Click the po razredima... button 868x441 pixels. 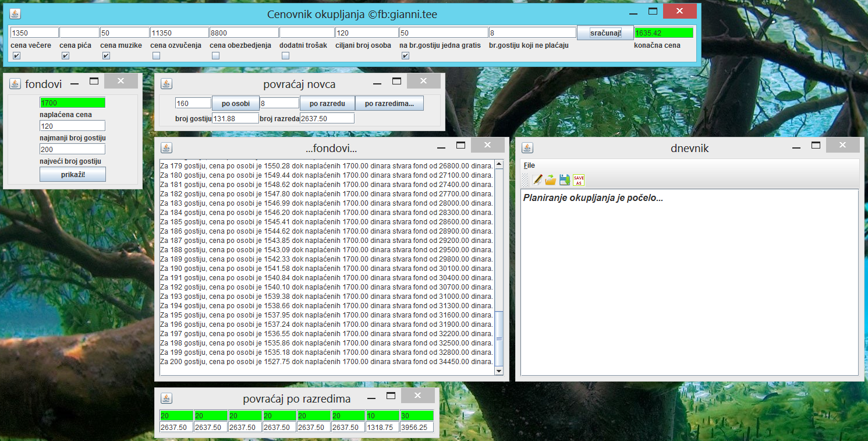click(x=389, y=104)
